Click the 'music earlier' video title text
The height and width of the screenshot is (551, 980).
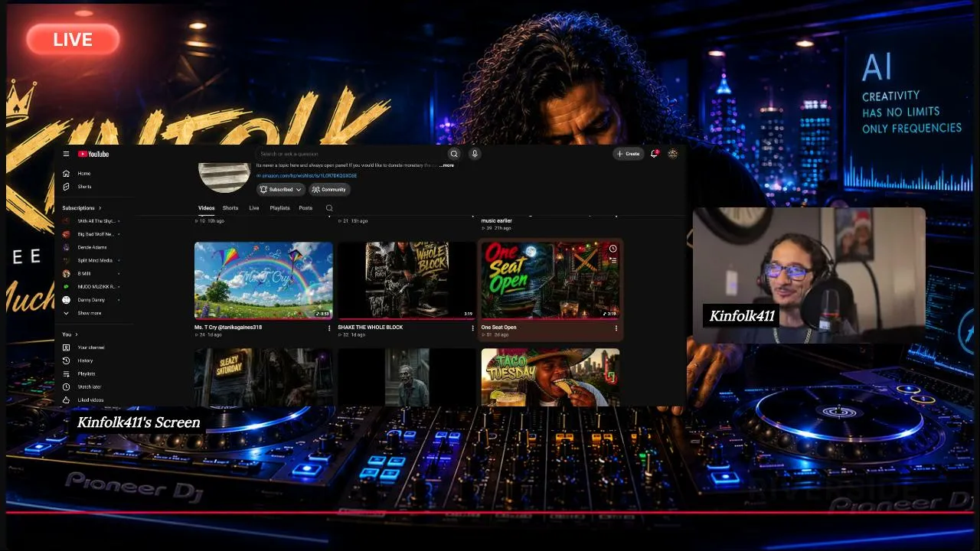[x=497, y=220]
